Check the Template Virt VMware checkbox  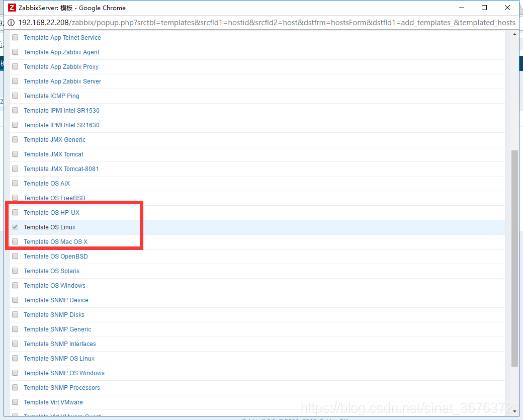(15, 402)
